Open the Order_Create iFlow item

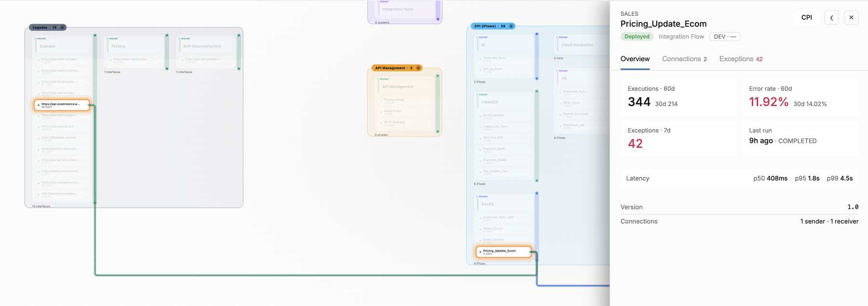point(504,229)
